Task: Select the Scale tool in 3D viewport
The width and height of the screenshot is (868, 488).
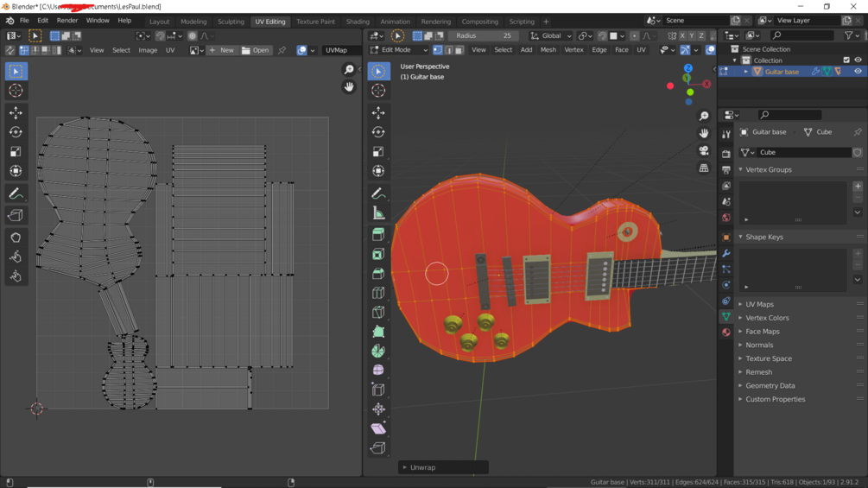Action: coord(378,152)
